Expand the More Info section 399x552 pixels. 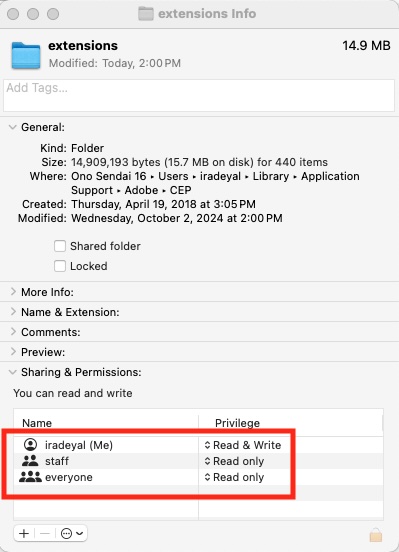click(13, 291)
